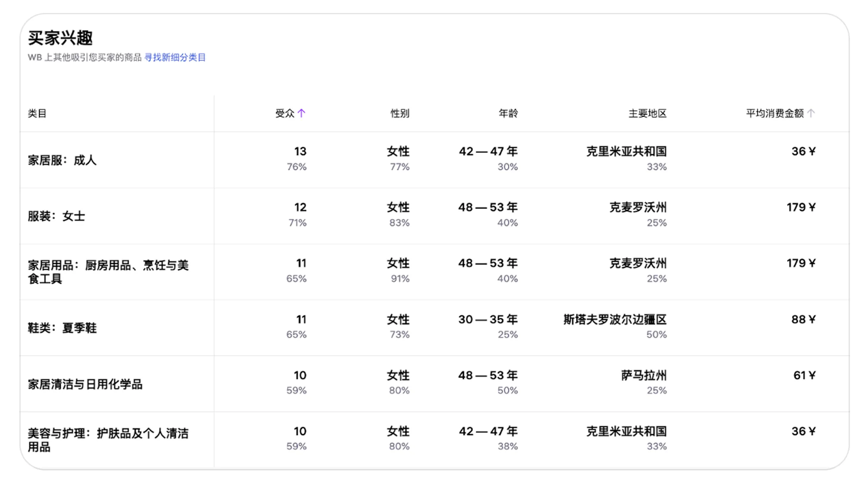This screenshot has width=868, height=482.
Task: Click the 年龄 column header
Action: click(x=508, y=113)
